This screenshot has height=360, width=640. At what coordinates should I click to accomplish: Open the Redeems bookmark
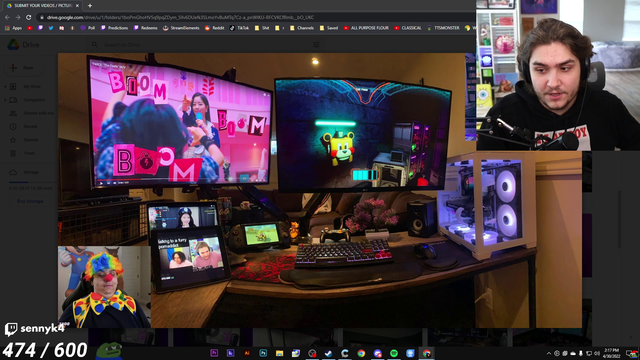[146, 28]
